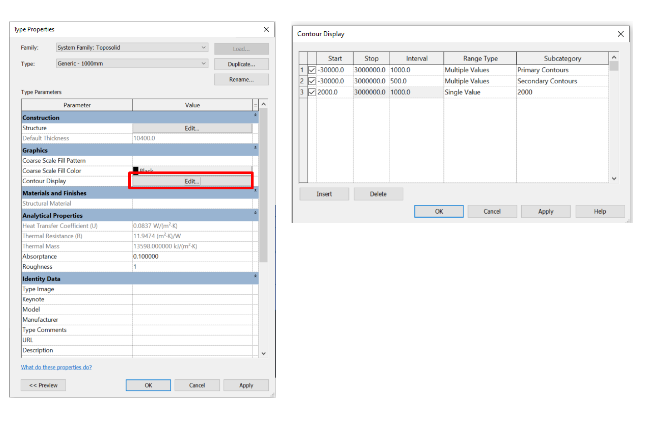Viewport: 651px width, 424px height.
Task: Click the Delete button in Contour Display
Action: [378, 194]
